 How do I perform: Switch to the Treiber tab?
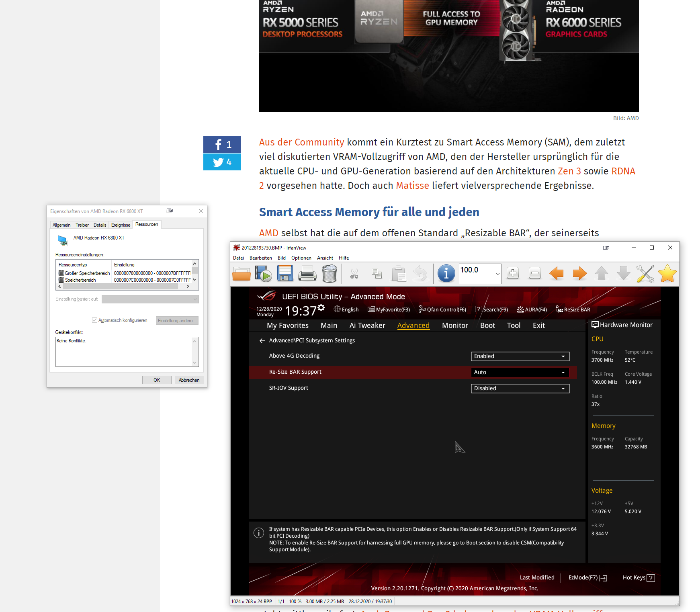(x=82, y=225)
